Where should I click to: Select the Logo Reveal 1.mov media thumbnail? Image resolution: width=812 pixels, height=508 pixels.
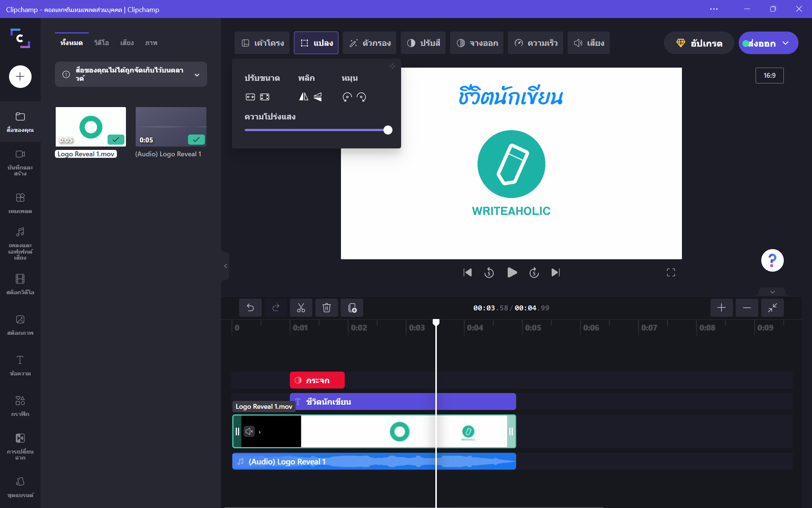(91, 127)
